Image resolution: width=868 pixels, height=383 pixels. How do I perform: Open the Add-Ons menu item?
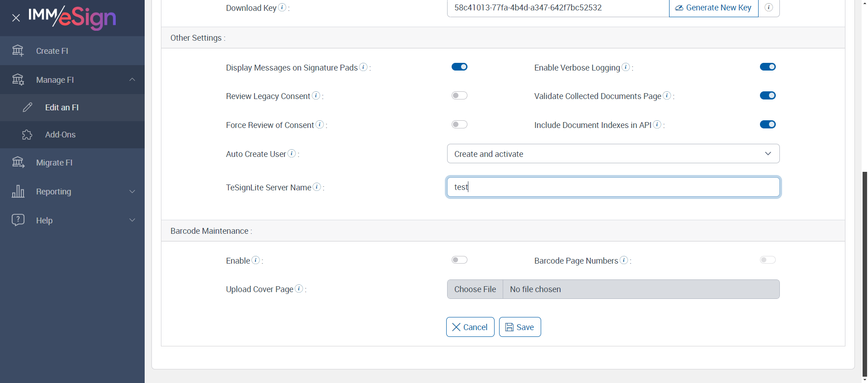coord(60,135)
